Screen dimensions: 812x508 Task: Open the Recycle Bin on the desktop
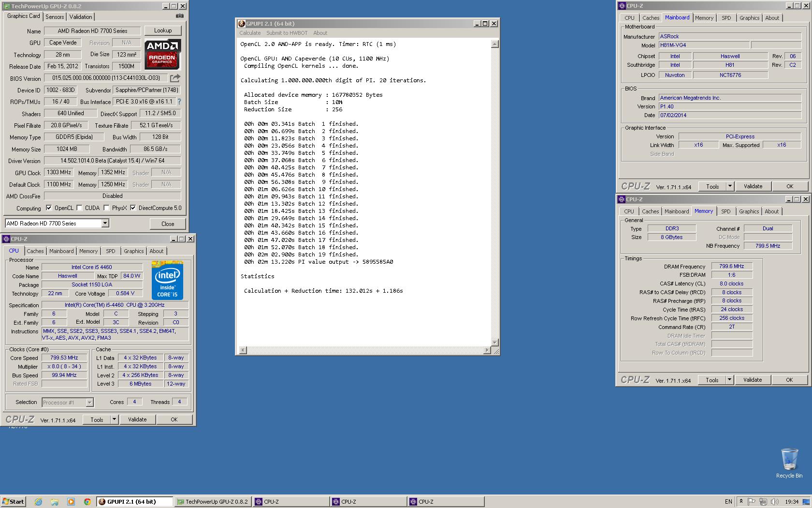[789, 463]
